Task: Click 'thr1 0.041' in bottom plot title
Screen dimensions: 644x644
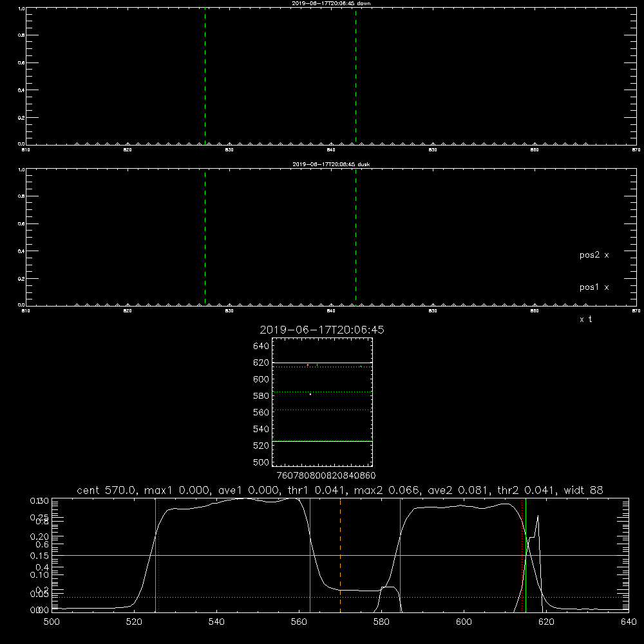Action: tap(317, 490)
